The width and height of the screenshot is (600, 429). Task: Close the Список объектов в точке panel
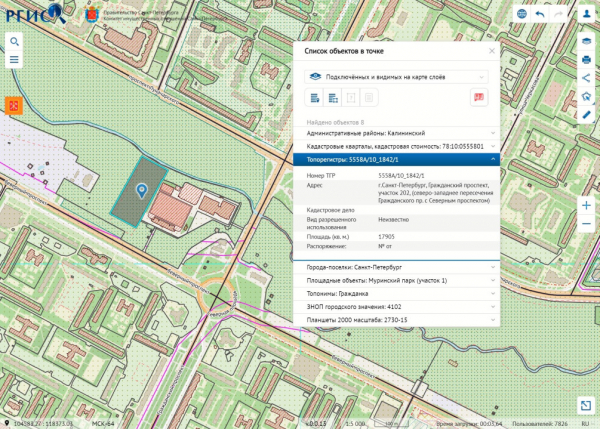[x=491, y=50]
